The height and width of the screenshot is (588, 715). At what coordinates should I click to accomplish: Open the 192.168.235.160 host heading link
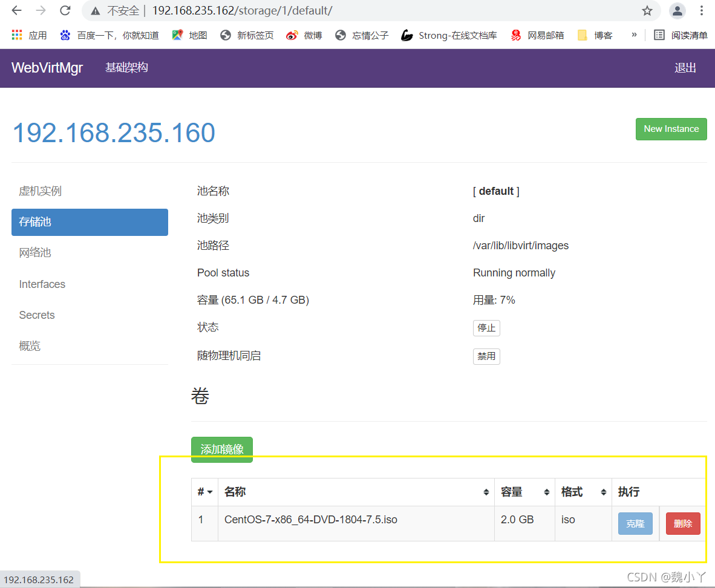point(114,132)
